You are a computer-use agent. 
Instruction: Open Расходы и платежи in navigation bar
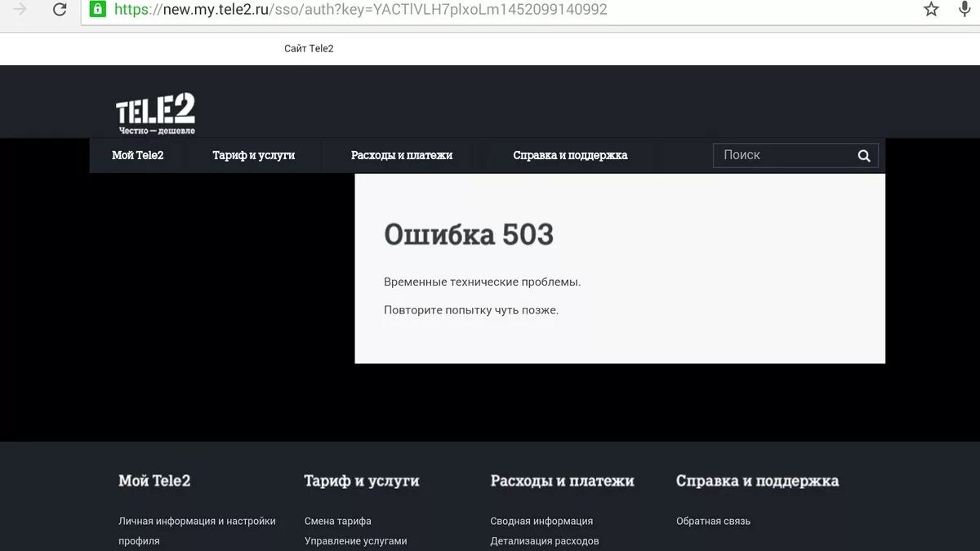pyautogui.click(x=402, y=155)
